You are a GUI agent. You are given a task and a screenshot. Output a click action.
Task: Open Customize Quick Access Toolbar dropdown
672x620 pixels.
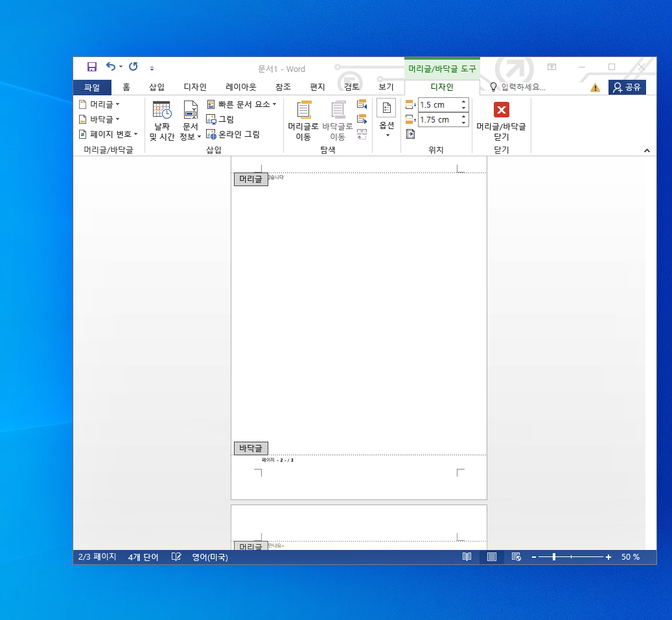click(152, 67)
